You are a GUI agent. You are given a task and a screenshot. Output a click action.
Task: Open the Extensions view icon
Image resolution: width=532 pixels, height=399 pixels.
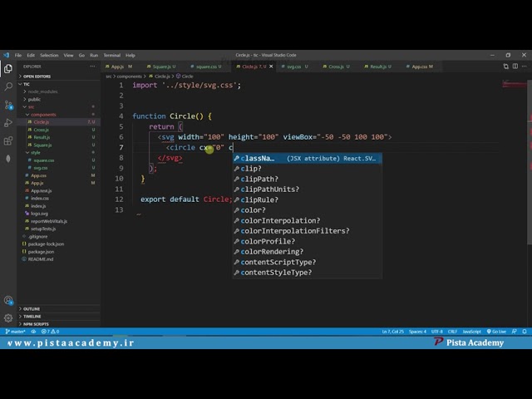point(8,140)
